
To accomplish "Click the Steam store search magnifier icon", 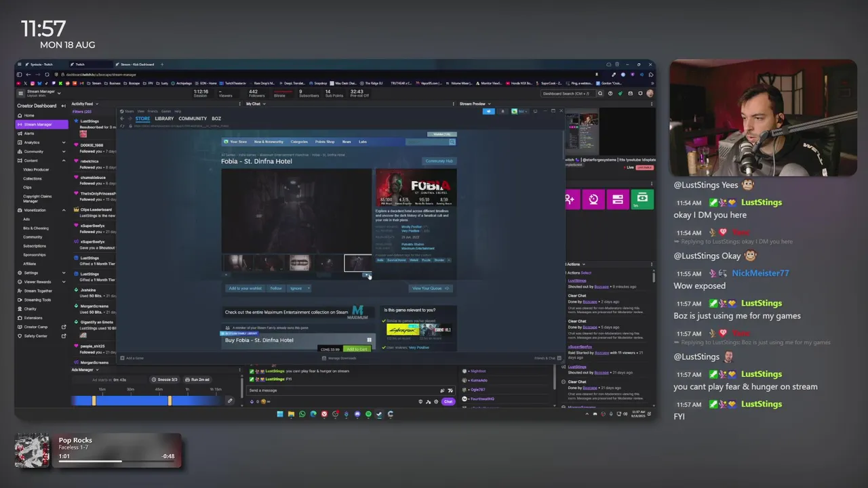I will click(x=452, y=142).
